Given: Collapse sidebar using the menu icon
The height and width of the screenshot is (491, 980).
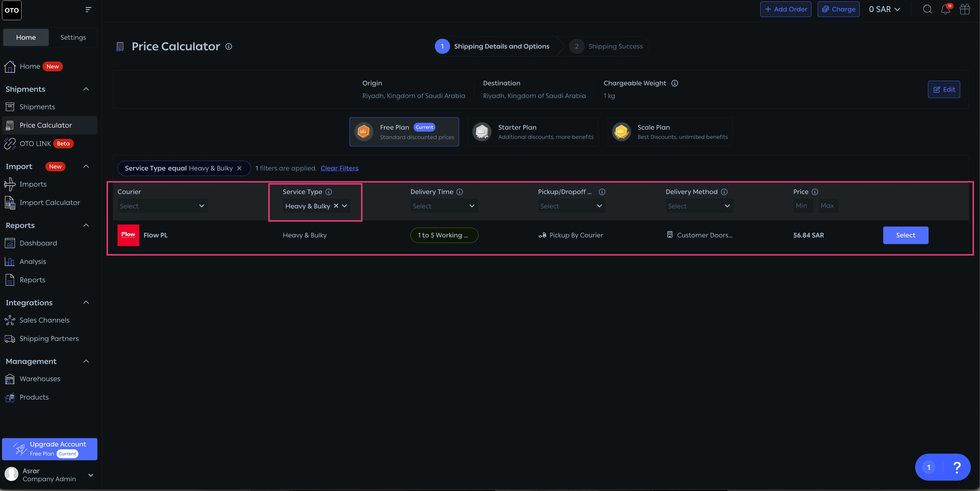Looking at the screenshot, I should [88, 9].
